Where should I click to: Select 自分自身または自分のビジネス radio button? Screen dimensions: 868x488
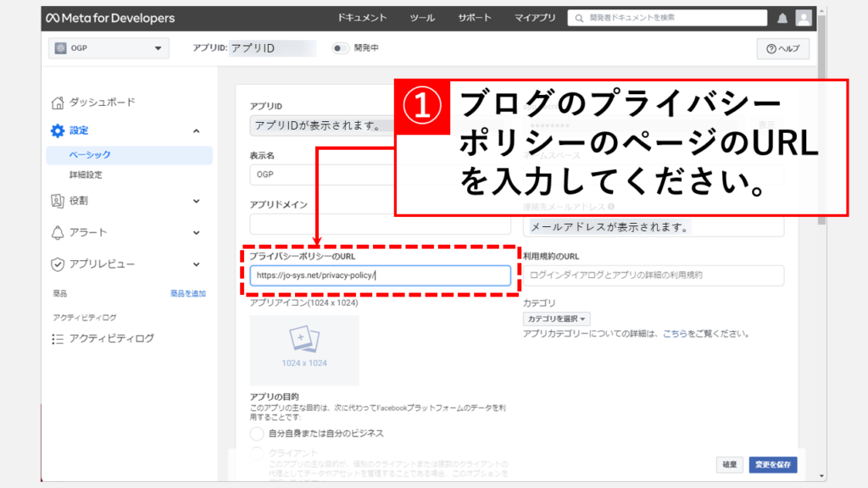point(257,433)
